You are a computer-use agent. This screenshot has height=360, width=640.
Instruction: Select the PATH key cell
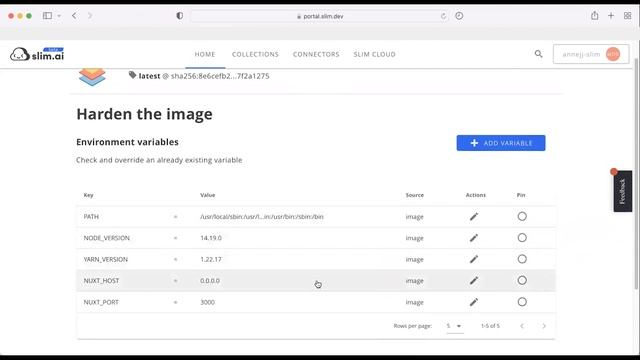91,217
